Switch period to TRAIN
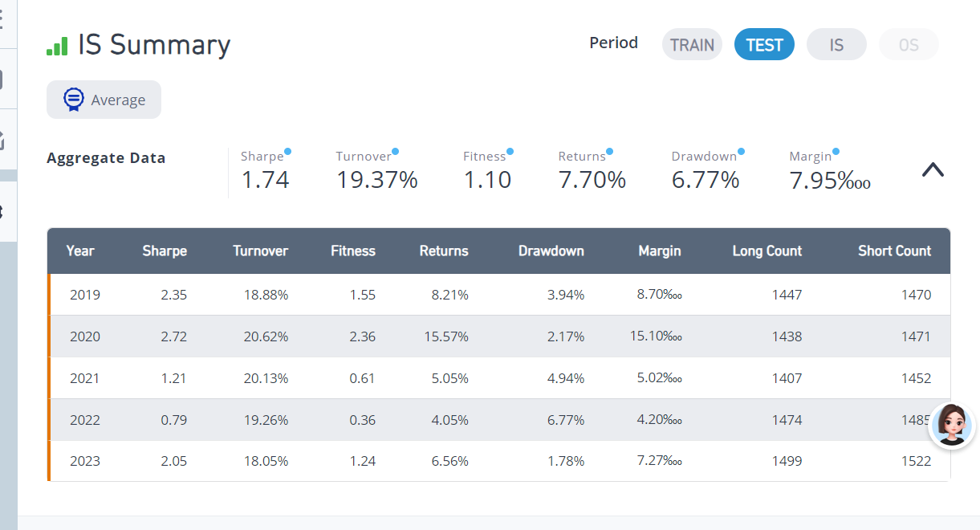Viewport: 980px width, 530px height. click(692, 44)
